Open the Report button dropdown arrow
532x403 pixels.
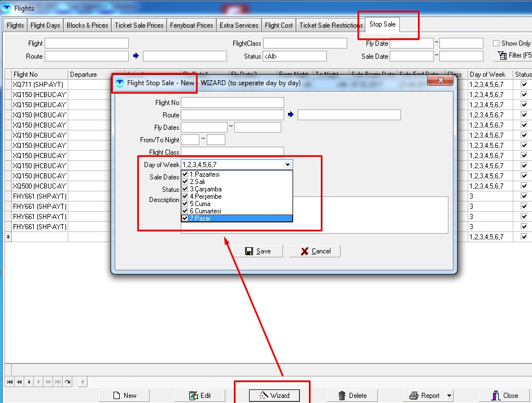click(x=450, y=396)
